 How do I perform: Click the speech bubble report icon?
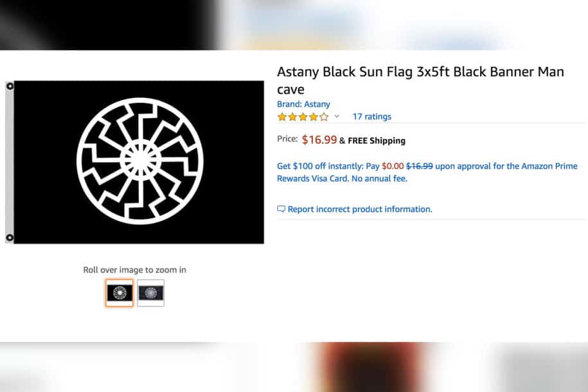(281, 209)
